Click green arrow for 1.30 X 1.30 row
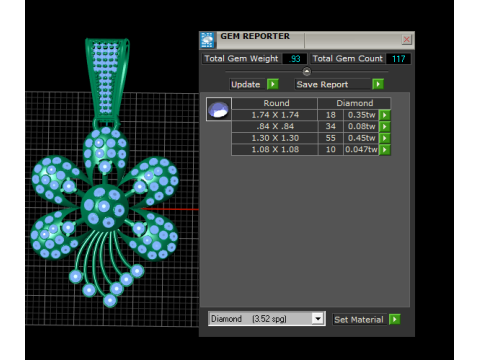This screenshot has width=480, height=360. click(385, 138)
